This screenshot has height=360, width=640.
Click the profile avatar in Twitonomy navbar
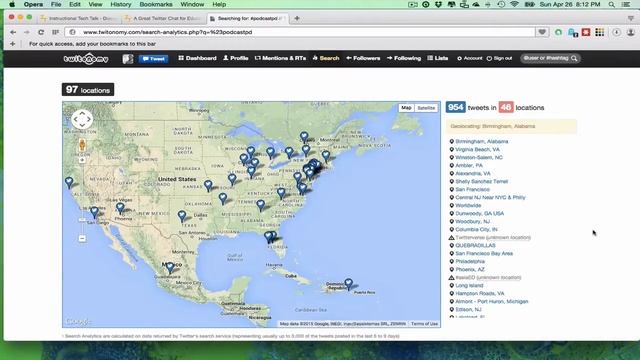128,59
